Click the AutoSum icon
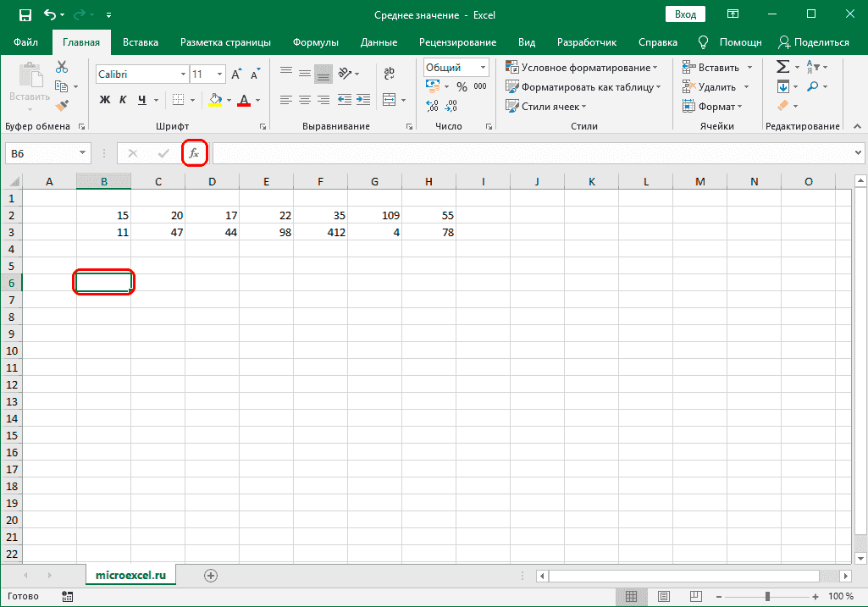The image size is (868, 607). point(782,65)
